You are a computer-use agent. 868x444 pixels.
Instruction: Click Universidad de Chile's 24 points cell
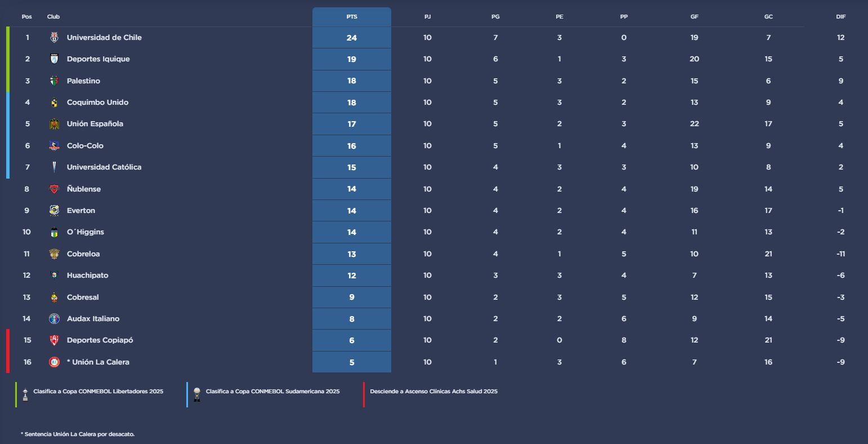[x=352, y=38]
